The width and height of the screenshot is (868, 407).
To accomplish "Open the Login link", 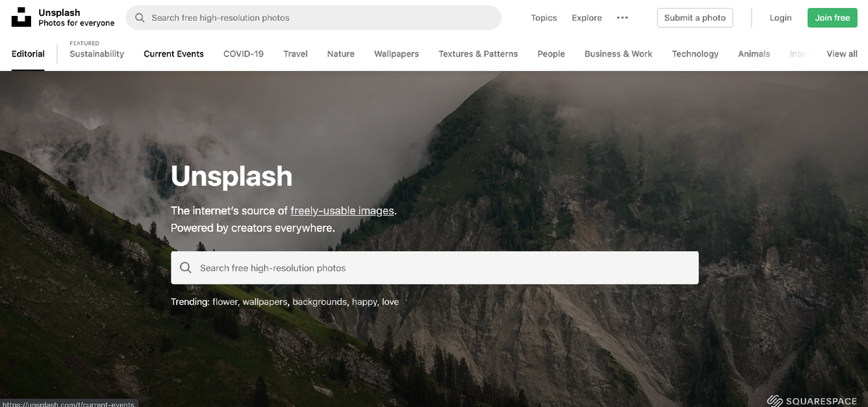I will [x=780, y=18].
